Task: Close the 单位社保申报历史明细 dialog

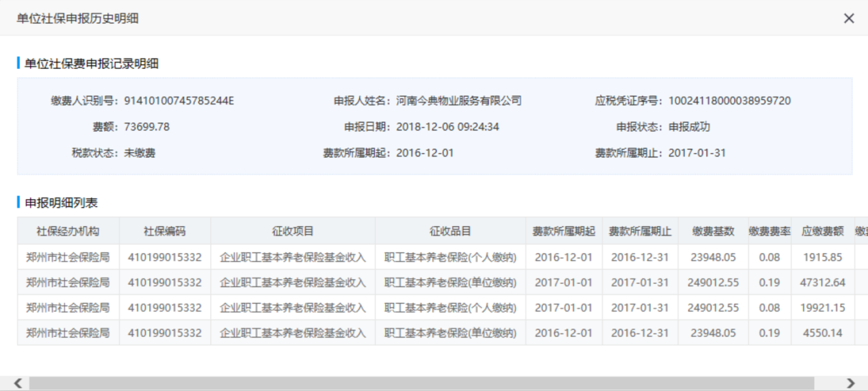Action: (x=849, y=18)
